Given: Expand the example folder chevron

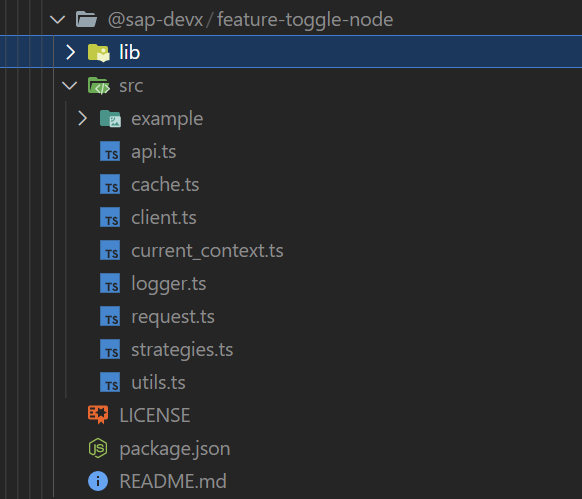Looking at the screenshot, I should tap(82, 119).
